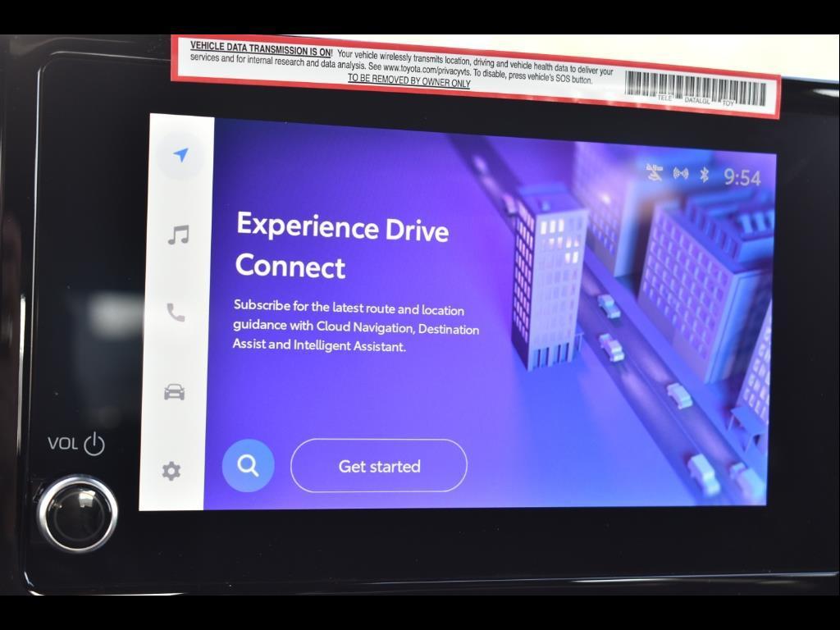The height and width of the screenshot is (630, 840).
Task: Select the Phone icon in sidebar
Action: [x=176, y=313]
